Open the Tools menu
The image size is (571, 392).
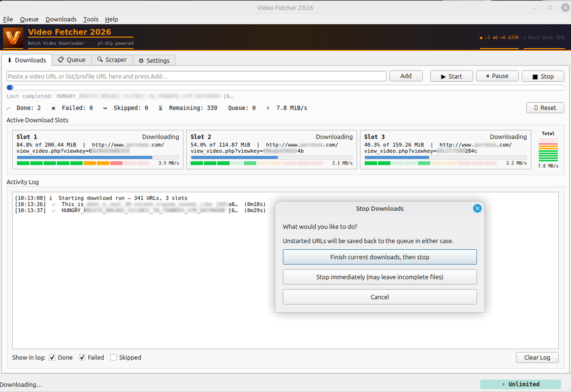pyautogui.click(x=90, y=19)
